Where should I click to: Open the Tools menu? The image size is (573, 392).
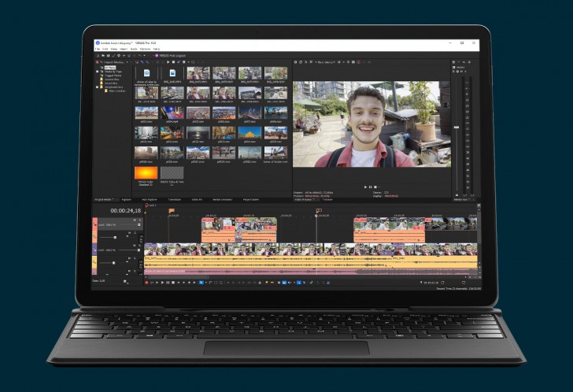click(134, 49)
